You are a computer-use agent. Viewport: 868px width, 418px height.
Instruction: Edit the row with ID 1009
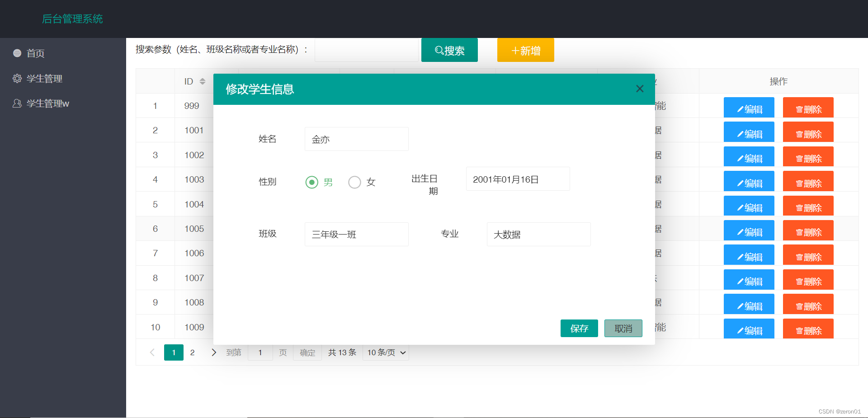coord(749,329)
